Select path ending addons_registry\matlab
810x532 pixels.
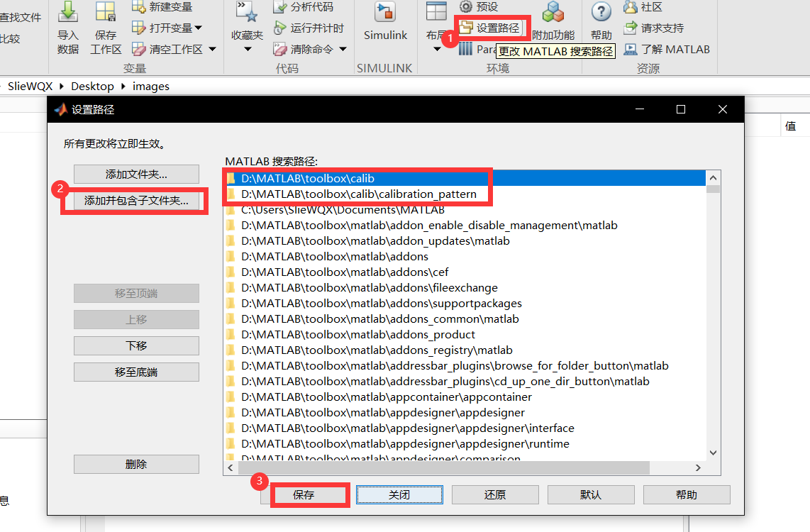point(465,350)
